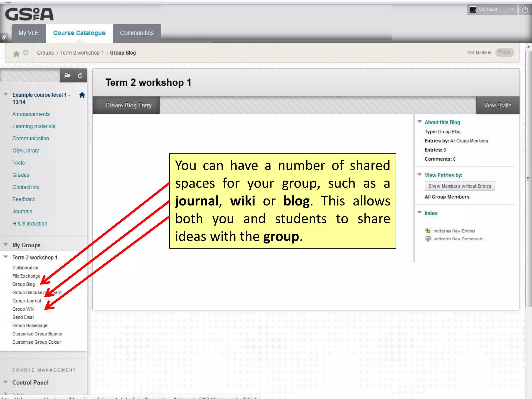Open Contact info link
Screen dimensions: 532x399
click(x=26, y=187)
